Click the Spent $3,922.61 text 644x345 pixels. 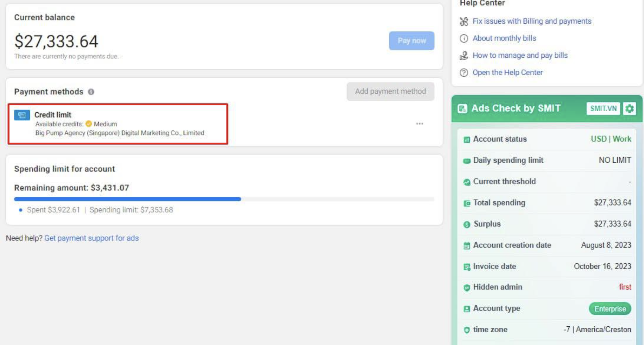53,210
